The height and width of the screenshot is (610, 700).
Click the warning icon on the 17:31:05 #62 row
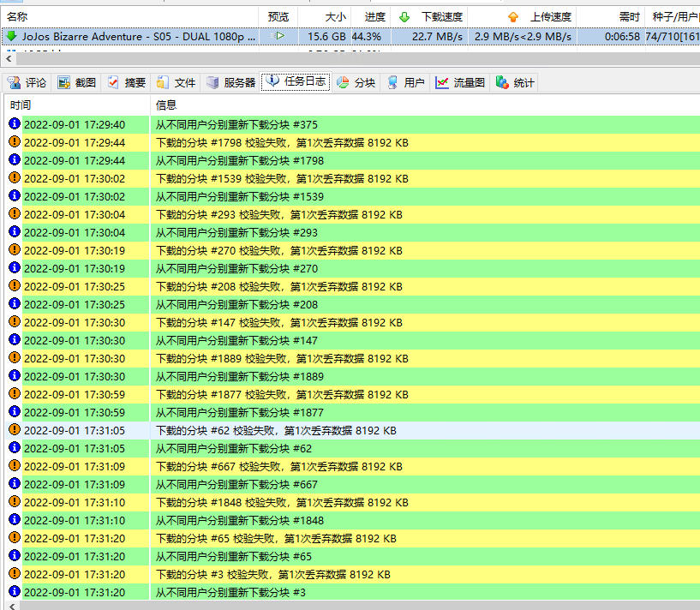(14, 430)
